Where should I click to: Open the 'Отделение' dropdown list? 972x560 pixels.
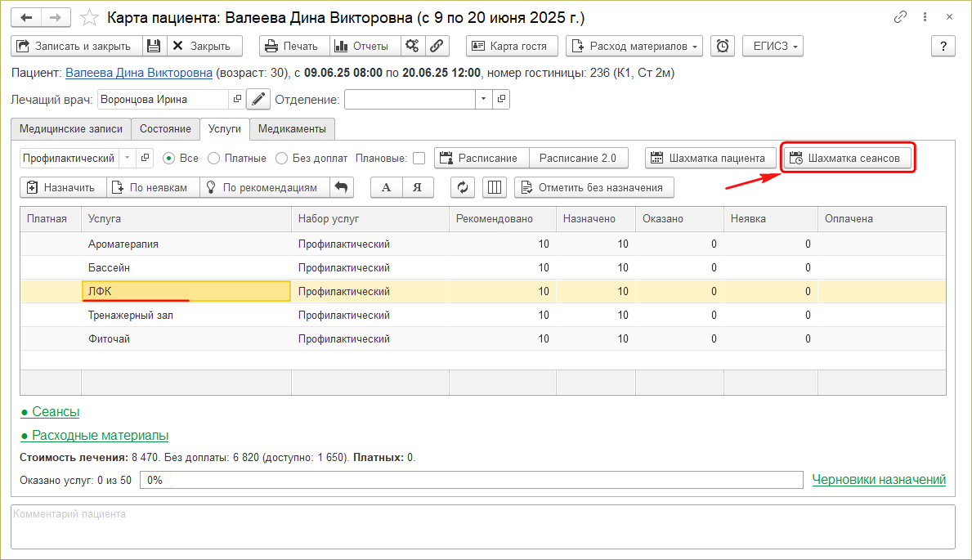483,100
